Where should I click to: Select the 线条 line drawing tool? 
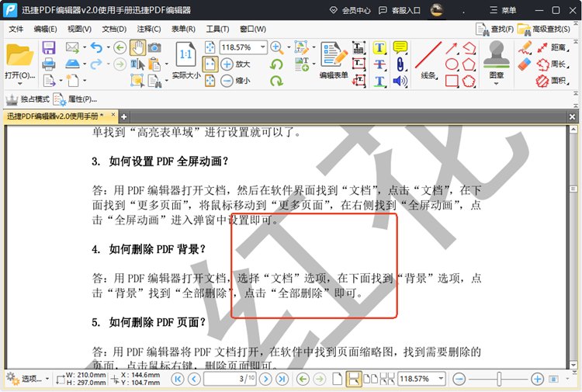(428, 60)
